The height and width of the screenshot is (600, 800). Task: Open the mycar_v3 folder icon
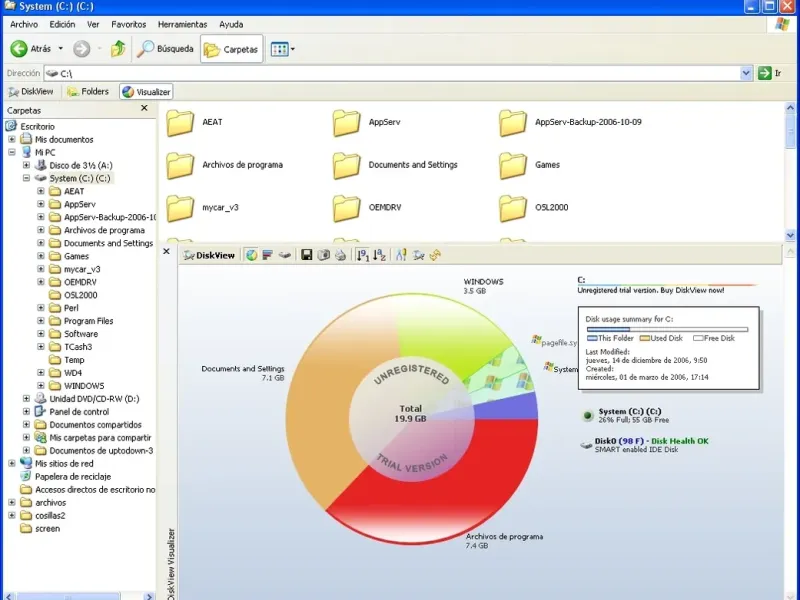[180, 208]
